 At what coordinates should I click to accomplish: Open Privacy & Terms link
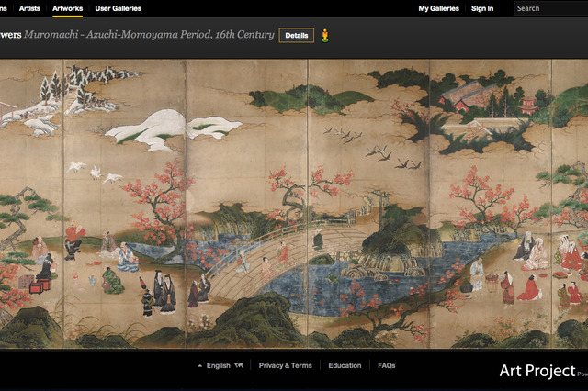click(285, 365)
